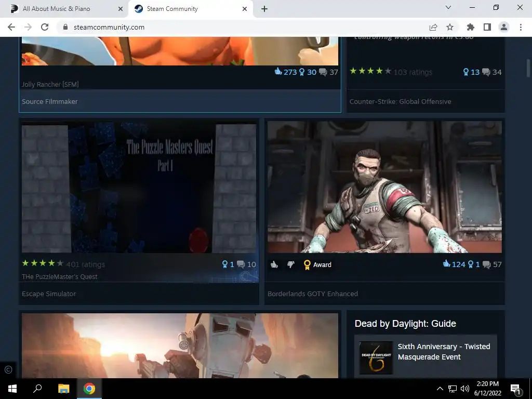Click the steamcommunity.com address bar
Image resolution: width=532 pixels, height=399 pixels.
pos(109,27)
